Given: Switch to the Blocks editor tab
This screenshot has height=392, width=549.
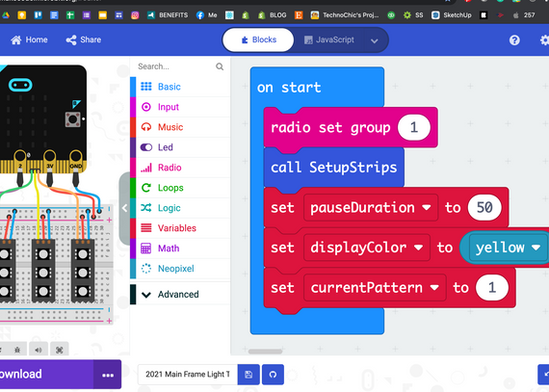Looking at the screenshot, I should pyautogui.click(x=258, y=39).
